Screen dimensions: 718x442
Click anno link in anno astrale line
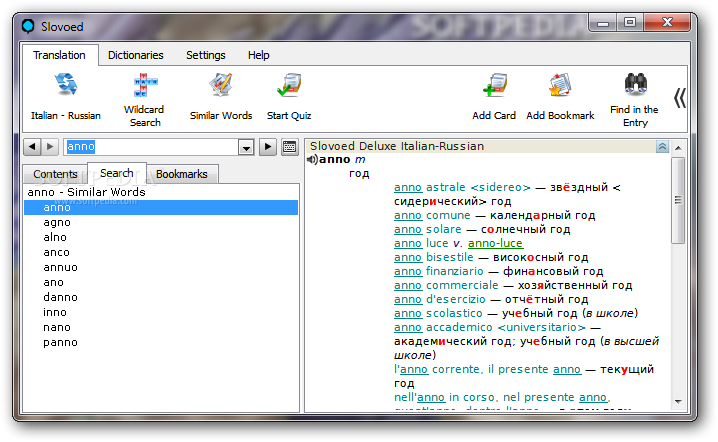coord(408,187)
